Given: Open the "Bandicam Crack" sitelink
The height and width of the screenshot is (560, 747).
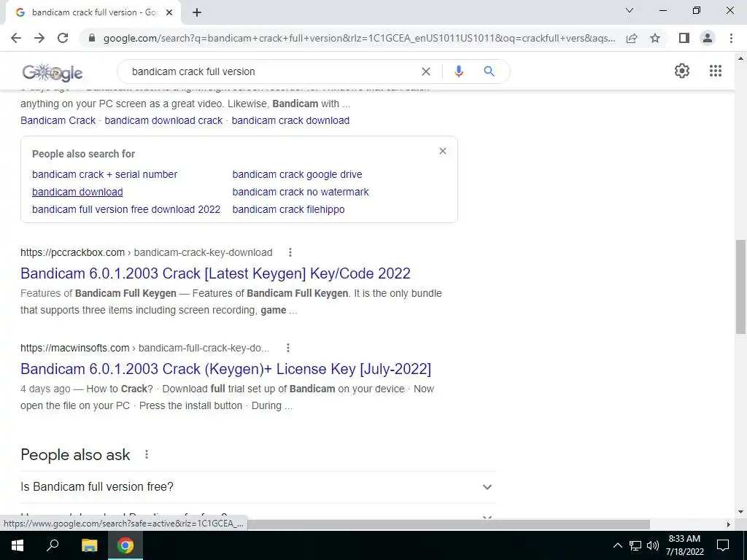Looking at the screenshot, I should click(58, 120).
